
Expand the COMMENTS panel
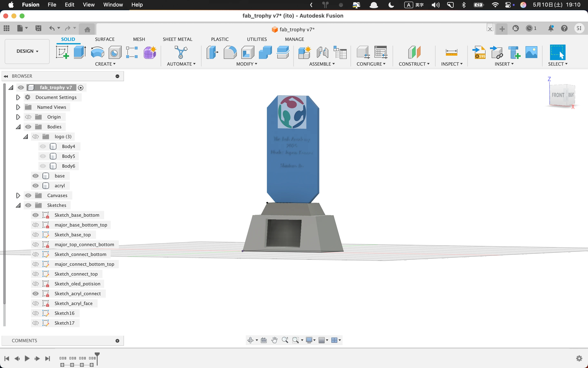click(x=117, y=341)
